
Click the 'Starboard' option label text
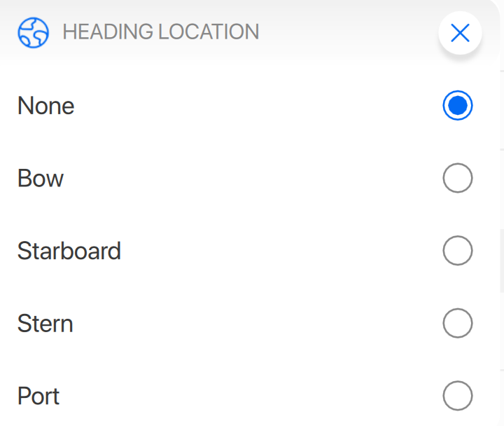tap(69, 251)
